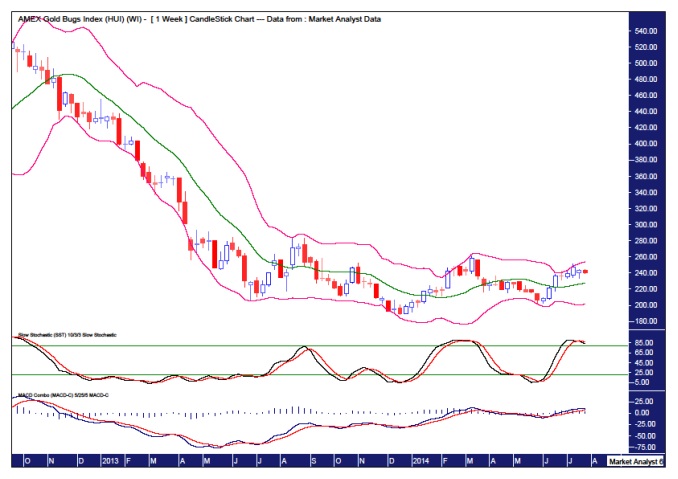The width and height of the screenshot is (678, 479).
Task: Click the 540.00 price axis label
Action: (x=646, y=31)
